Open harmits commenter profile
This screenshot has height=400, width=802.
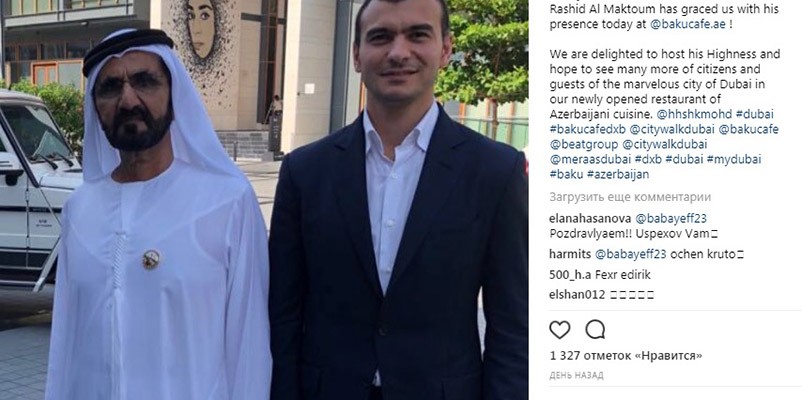pos(570,254)
